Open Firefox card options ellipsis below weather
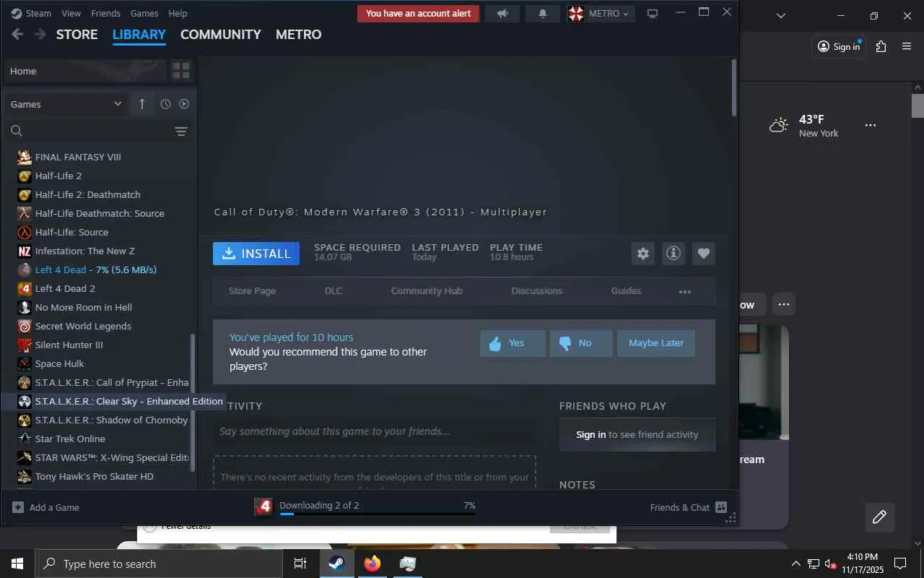This screenshot has height=578, width=924. (x=784, y=304)
